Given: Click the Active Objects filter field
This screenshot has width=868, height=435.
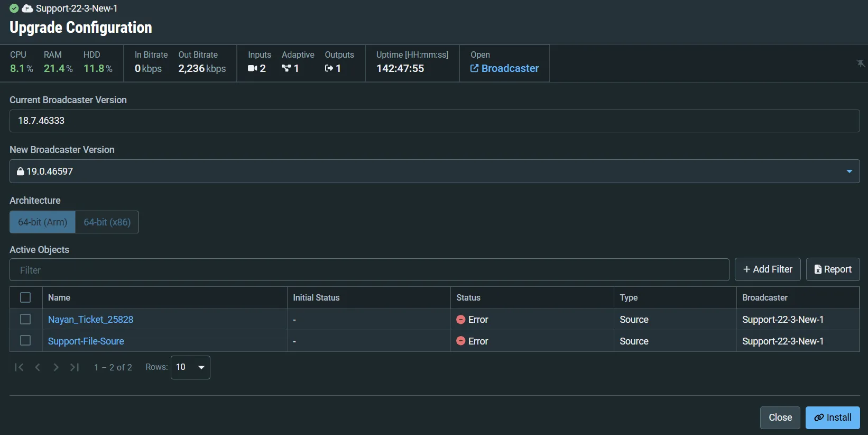Looking at the screenshot, I should click(x=370, y=270).
